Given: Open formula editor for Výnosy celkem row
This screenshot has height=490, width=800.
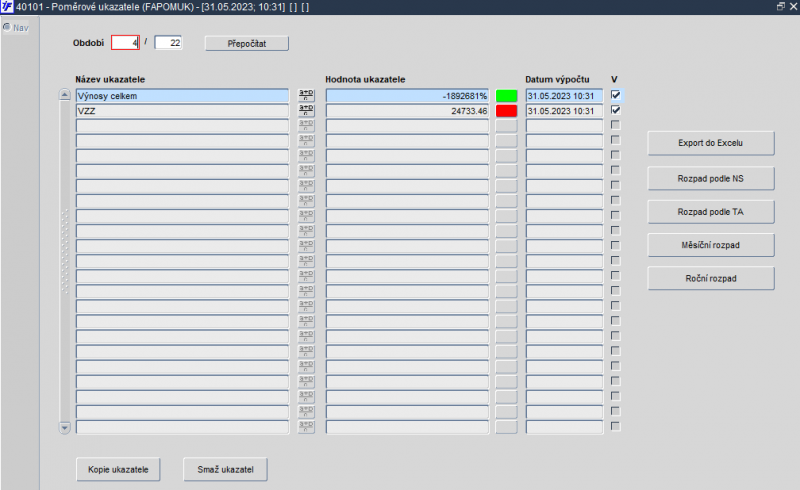Looking at the screenshot, I should click(x=306, y=95).
